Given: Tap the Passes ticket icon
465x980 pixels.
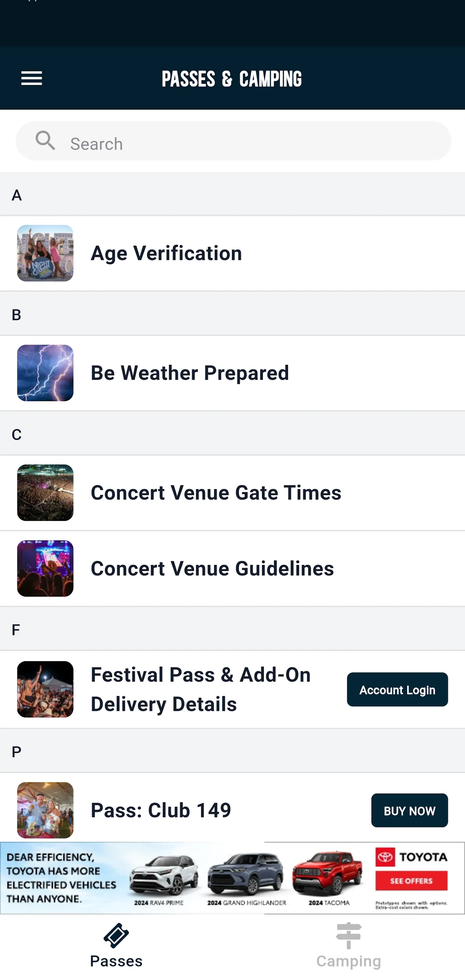Looking at the screenshot, I should 116,935.
